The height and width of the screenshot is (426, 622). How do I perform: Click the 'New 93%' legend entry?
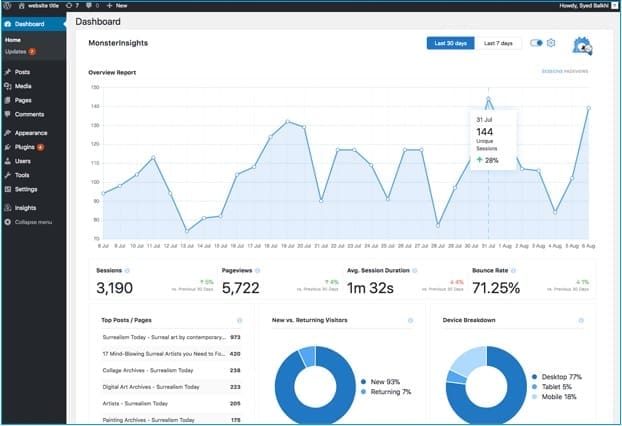tap(380, 382)
